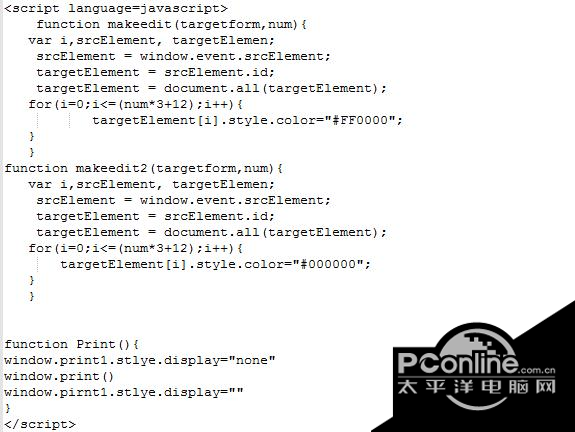Click the window.print1.stlye.display="none" line
The height and width of the screenshot is (432, 575).
pyautogui.click(x=140, y=360)
